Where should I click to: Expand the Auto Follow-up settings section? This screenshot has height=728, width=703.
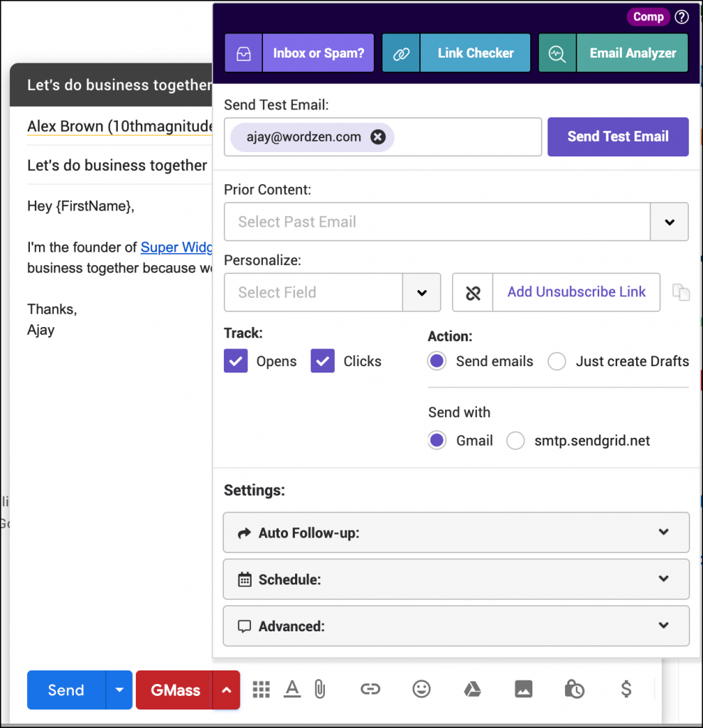(x=456, y=532)
